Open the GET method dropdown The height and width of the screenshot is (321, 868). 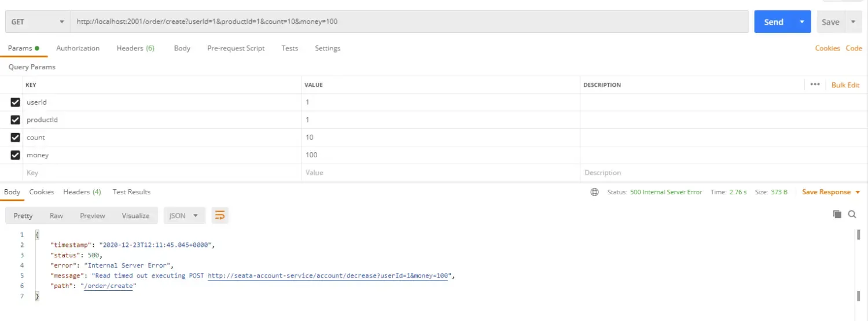pyautogui.click(x=38, y=22)
